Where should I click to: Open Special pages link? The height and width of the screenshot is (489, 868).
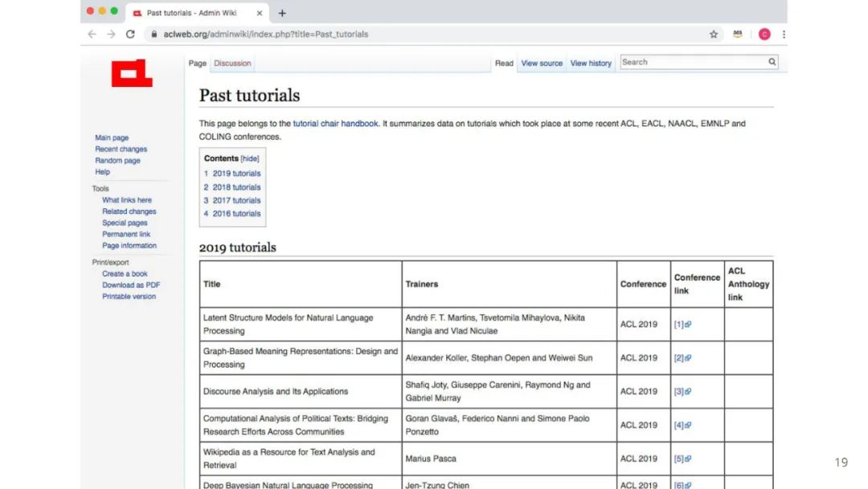[x=125, y=223]
